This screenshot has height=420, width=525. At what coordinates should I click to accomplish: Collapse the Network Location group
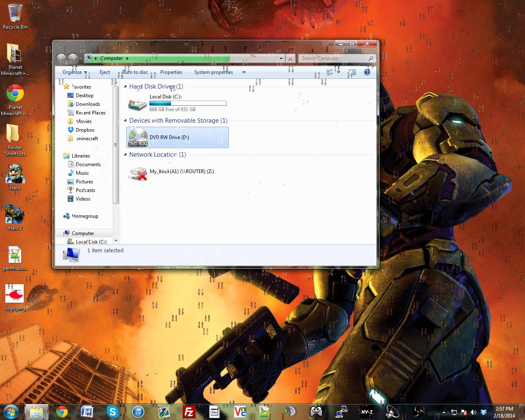[126, 155]
